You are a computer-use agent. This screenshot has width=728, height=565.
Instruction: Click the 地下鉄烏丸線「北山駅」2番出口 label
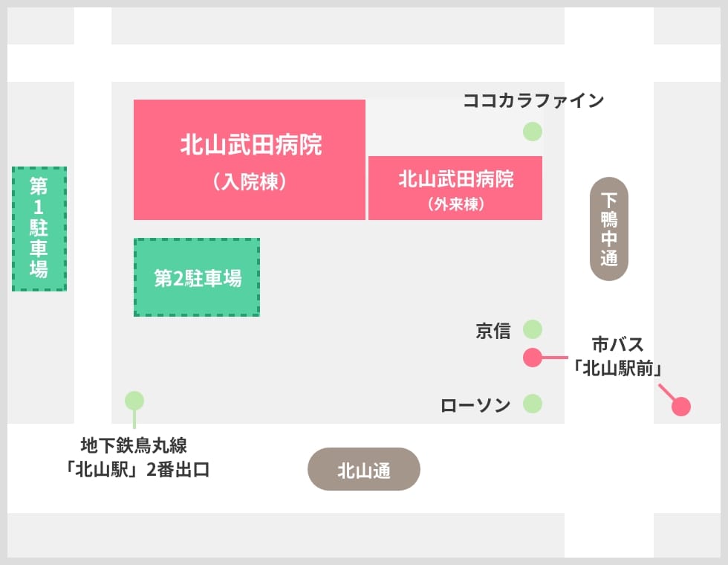click(x=135, y=457)
